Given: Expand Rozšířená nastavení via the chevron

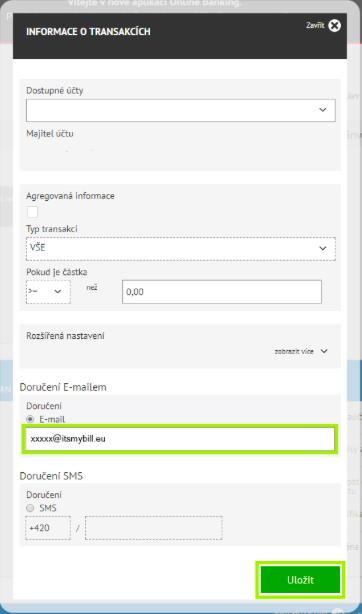Looking at the screenshot, I should tap(324, 351).
